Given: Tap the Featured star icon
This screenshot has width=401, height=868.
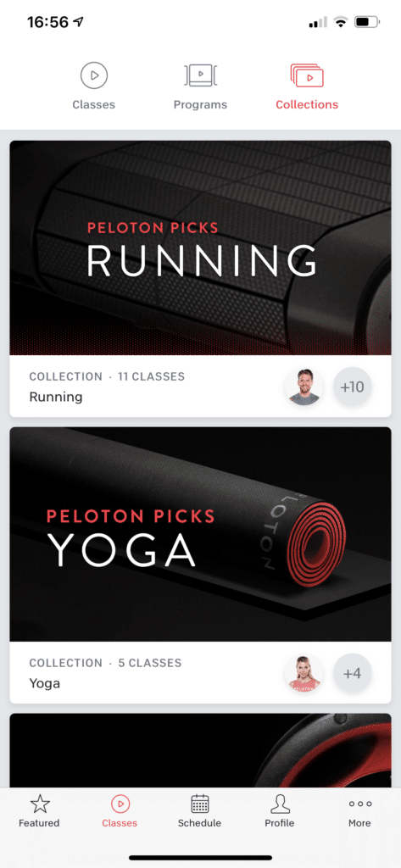Looking at the screenshot, I should coord(39,804).
